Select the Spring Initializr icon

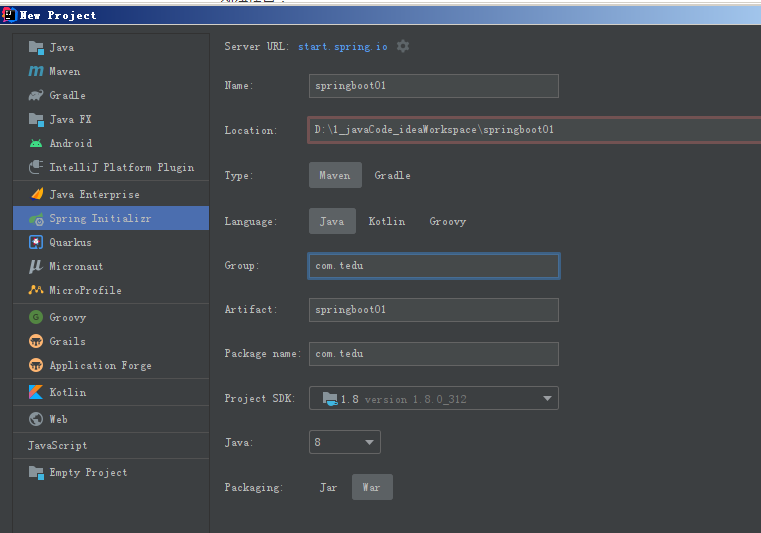point(36,219)
